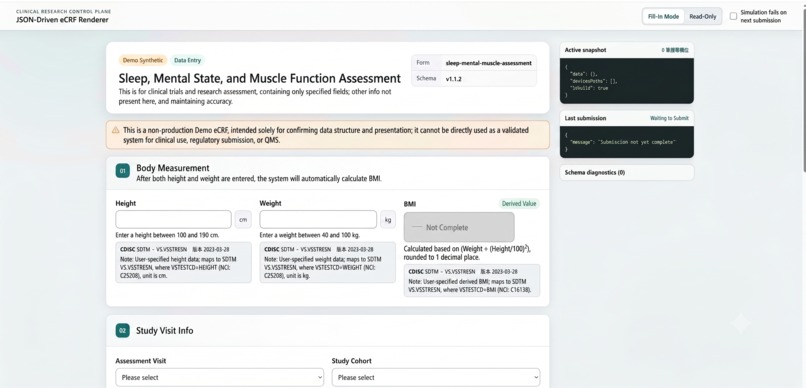Click the Active snapshot panel header
Viewport: 806px width, 388px height.
[627, 50]
